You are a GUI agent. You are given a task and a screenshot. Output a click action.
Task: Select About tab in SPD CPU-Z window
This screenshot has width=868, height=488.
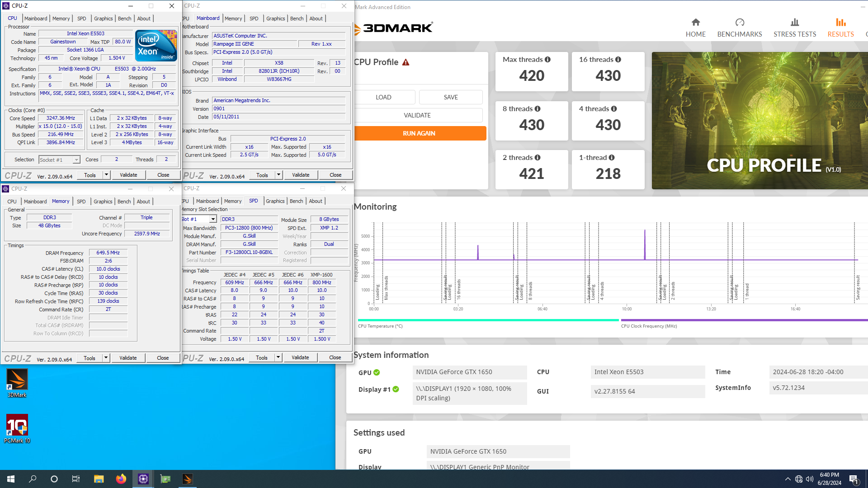click(316, 201)
